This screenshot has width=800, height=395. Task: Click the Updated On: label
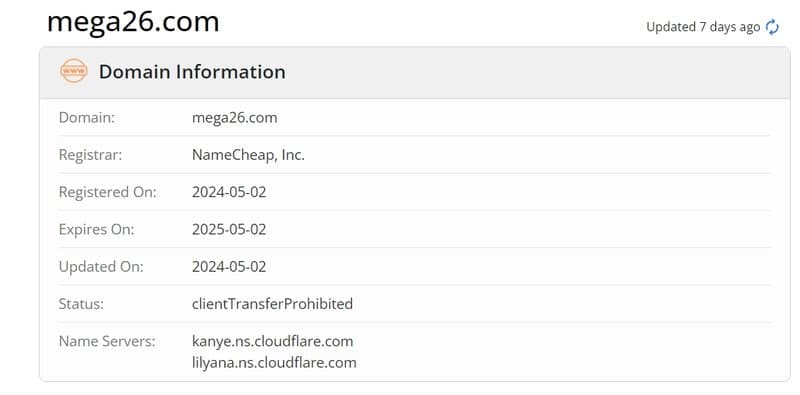pyautogui.click(x=101, y=266)
